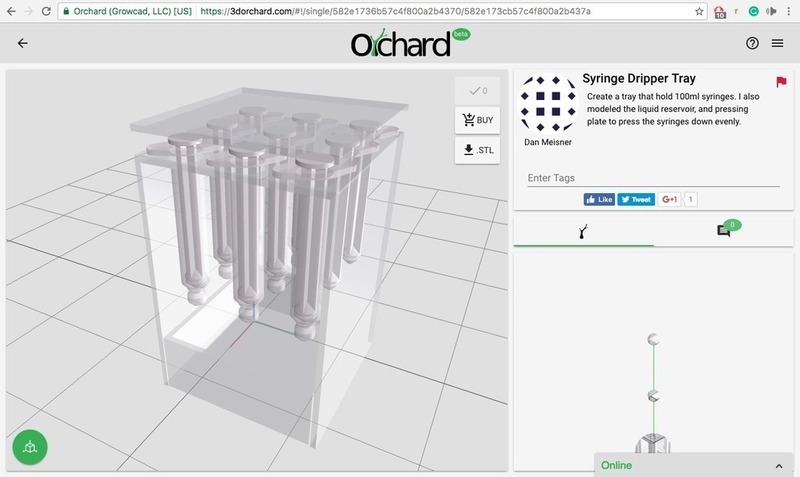Click the green 3D view floating button
800x477 pixels.
coord(31,447)
